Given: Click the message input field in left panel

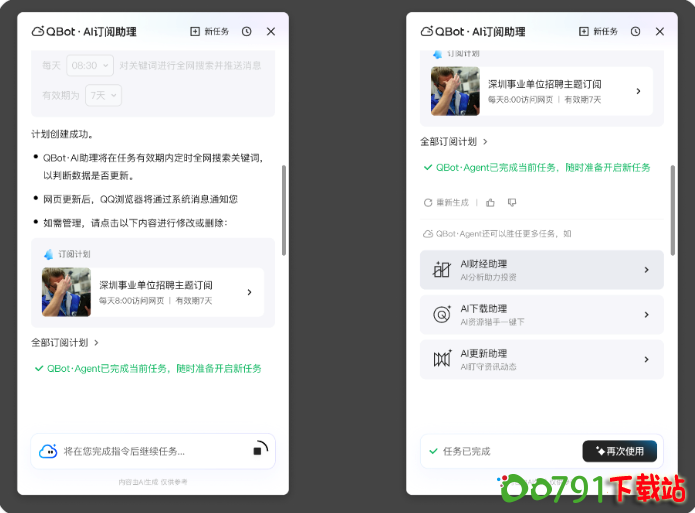Looking at the screenshot, I should (150, 451).
